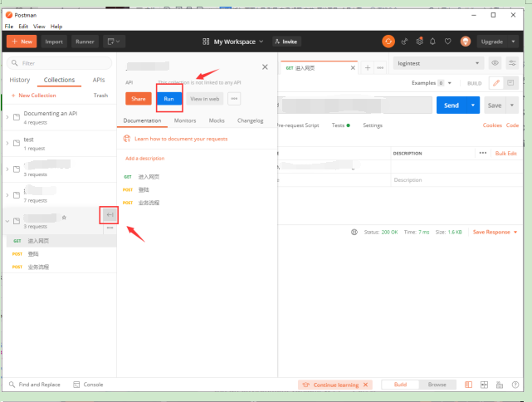This screenshot has height=402, width=532.
Task: Open the Tests tab of the request
Action: click(x=340, y=125)
